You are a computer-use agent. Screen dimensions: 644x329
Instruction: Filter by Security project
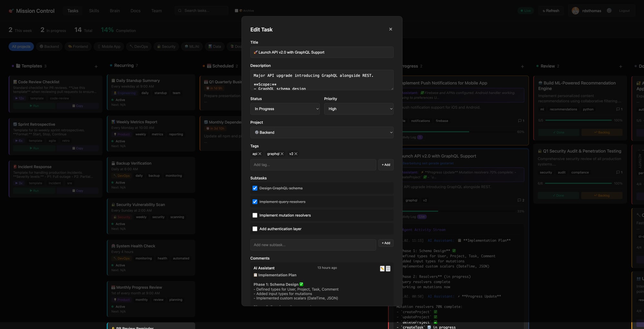coord(166,47)
